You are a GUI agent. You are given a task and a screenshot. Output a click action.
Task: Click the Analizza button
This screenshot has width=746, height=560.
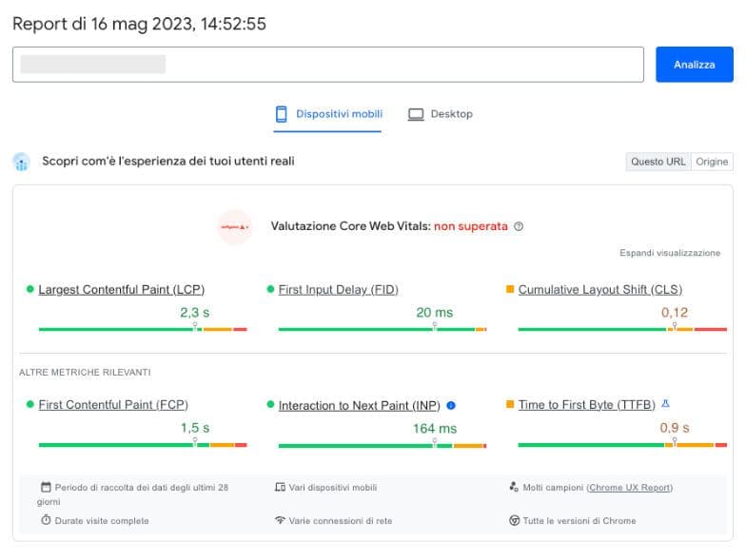(694, 65)
